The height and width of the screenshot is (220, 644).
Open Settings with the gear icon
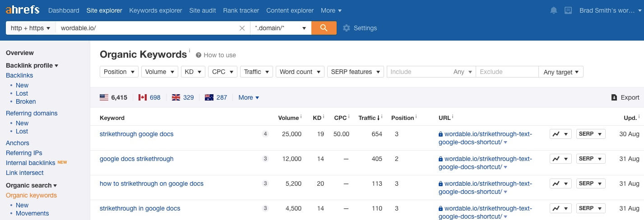tap(347, 28)
